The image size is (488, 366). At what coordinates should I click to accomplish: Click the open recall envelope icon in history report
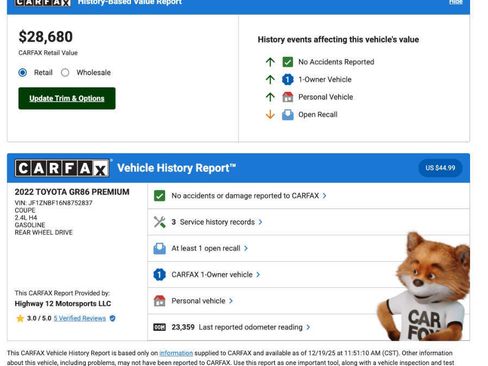click(159, 248)
